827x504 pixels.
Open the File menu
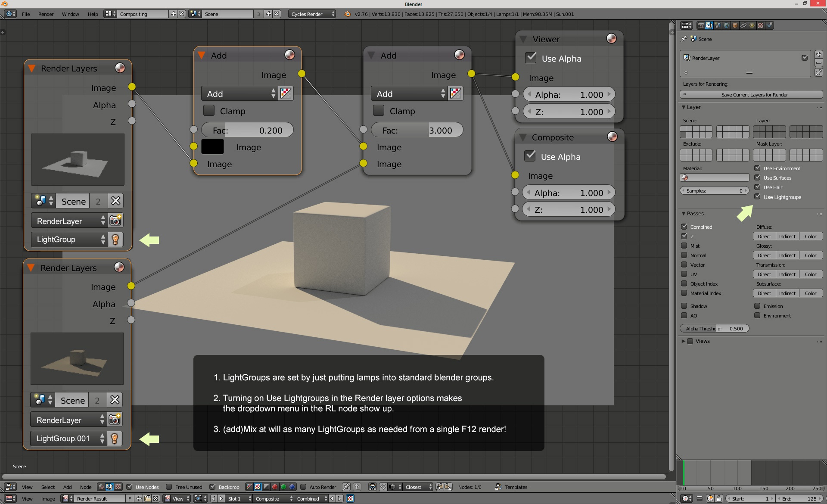(26, 14)
